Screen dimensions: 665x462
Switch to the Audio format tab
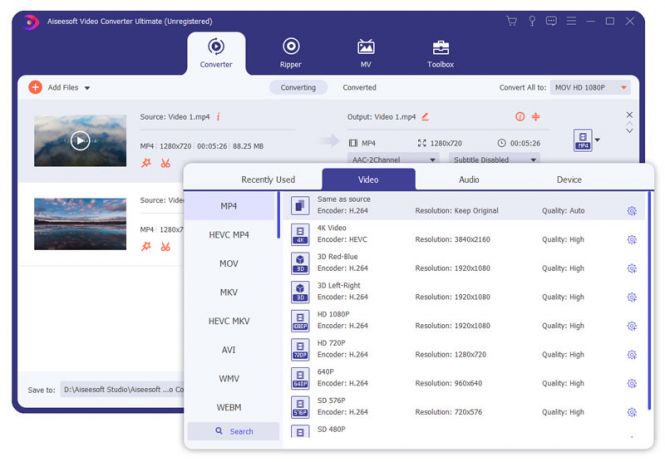click(x=469, y=179)
